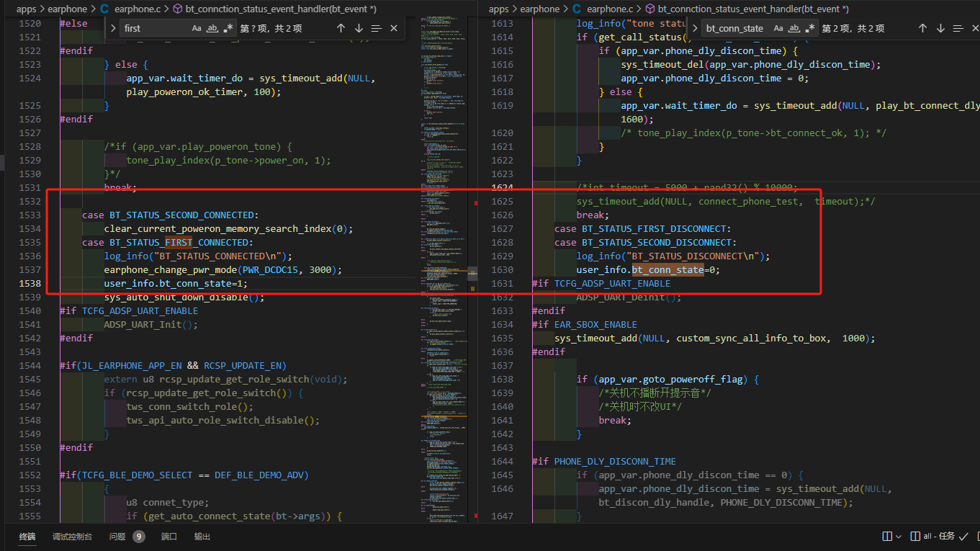Click the 问题 tab's count badge showing 9
980x551 pixels.
138,537
